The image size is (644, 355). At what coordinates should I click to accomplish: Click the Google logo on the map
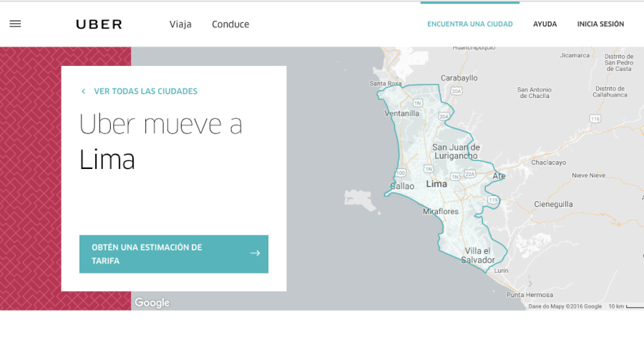(x=152, y=303)
